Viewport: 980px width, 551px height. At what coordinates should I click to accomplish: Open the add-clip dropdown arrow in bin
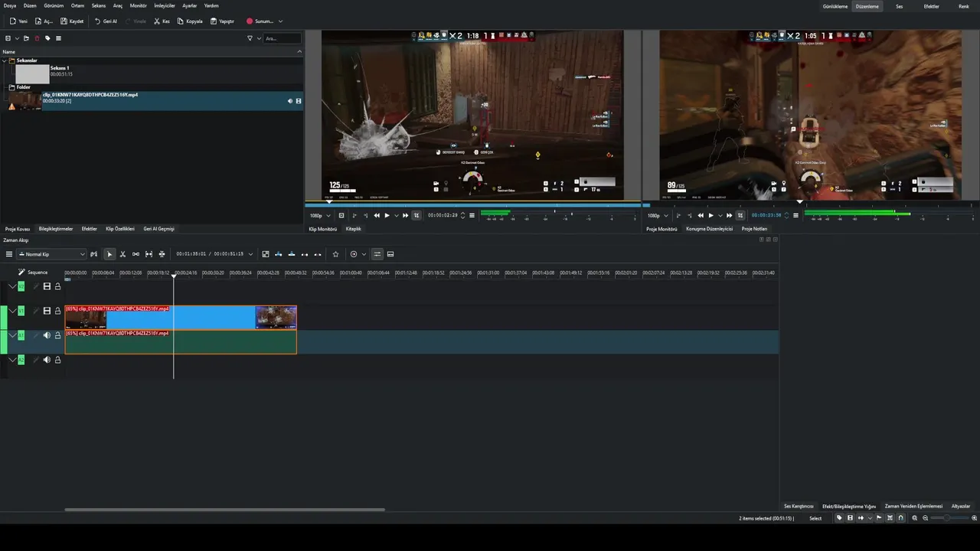pos(17,38)
